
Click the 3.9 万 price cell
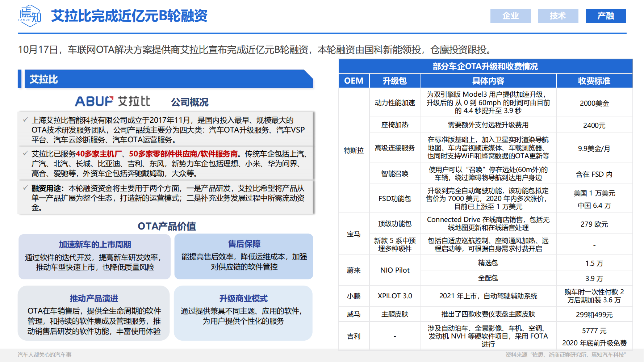(x=594, y=278)
